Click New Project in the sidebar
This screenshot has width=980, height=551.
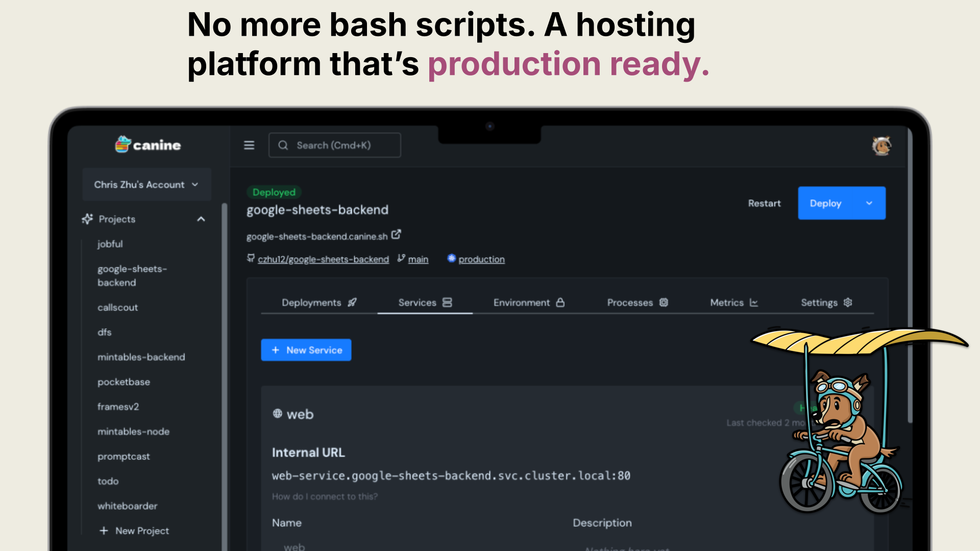tap(134, 531)
